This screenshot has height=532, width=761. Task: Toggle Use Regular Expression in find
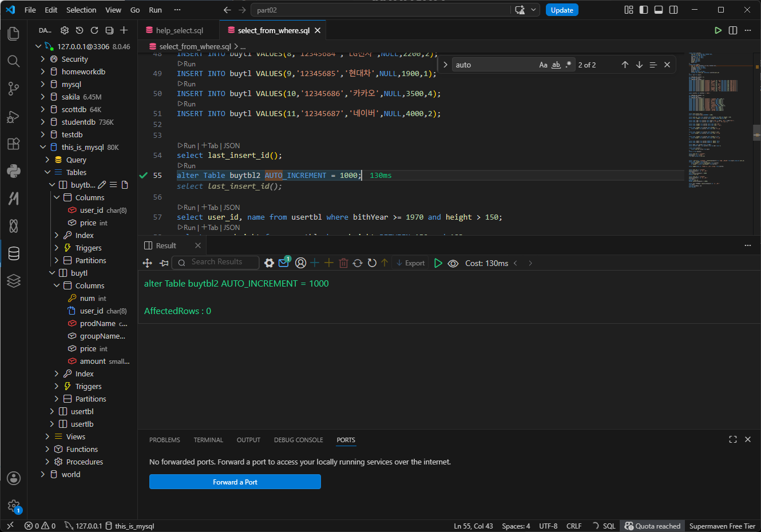pos(568,65)
